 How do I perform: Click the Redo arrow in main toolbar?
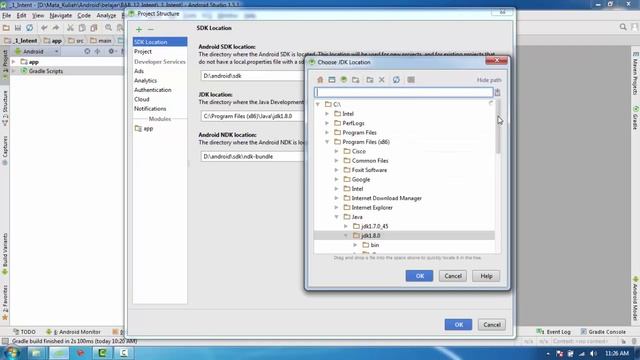coord(56,28)
